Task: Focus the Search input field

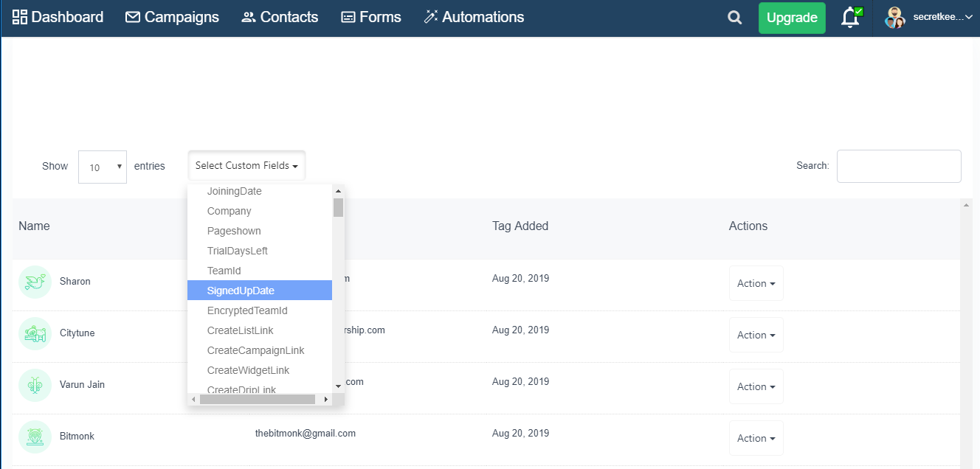Action: (899, 166)
